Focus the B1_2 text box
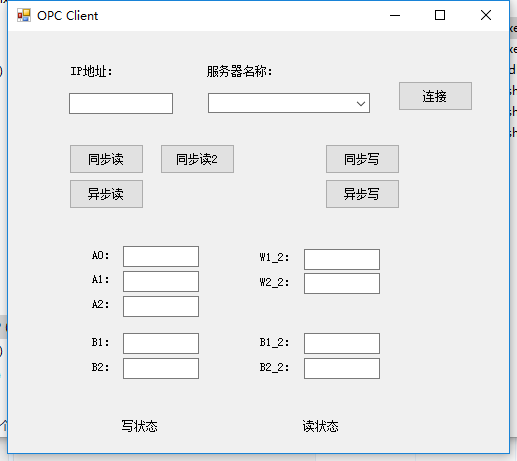The height and width of the screenshot is (461, 517). click(x=342, y=343)
